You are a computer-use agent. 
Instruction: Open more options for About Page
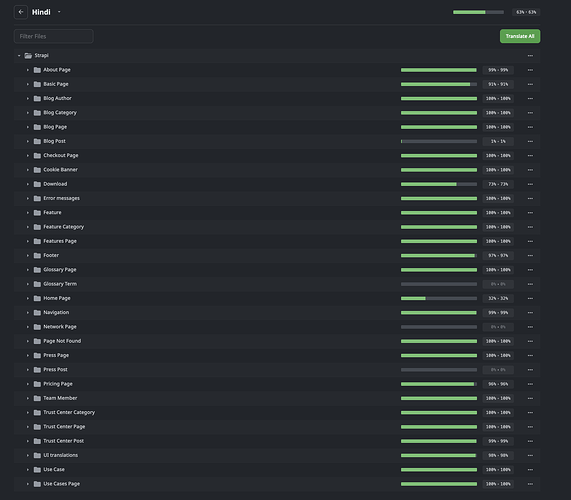pos(530,70)
